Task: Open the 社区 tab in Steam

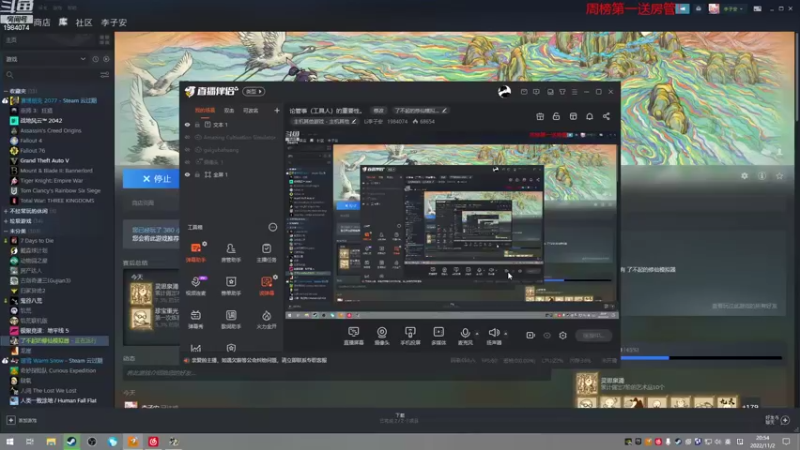Action: (x=84, y=22)
